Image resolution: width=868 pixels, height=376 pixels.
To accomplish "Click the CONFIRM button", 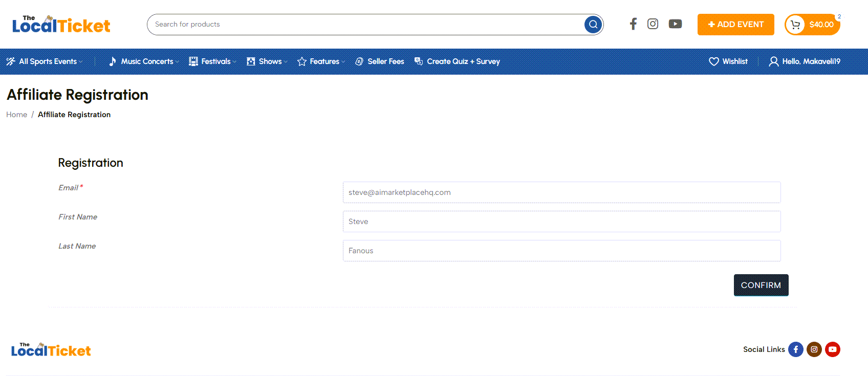I will (x=761, y=285).
